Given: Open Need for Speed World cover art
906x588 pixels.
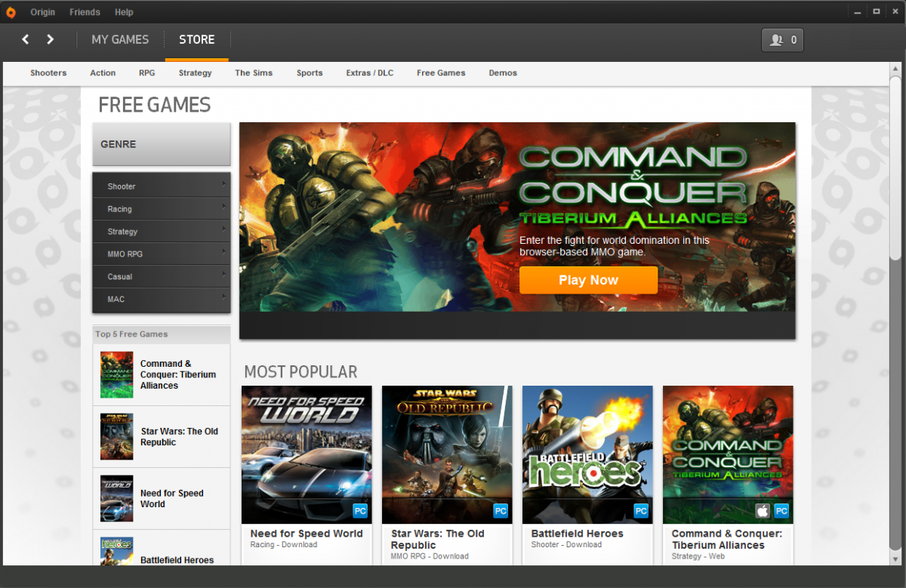Looking at the screenshot, I should (x=307, y=454).
